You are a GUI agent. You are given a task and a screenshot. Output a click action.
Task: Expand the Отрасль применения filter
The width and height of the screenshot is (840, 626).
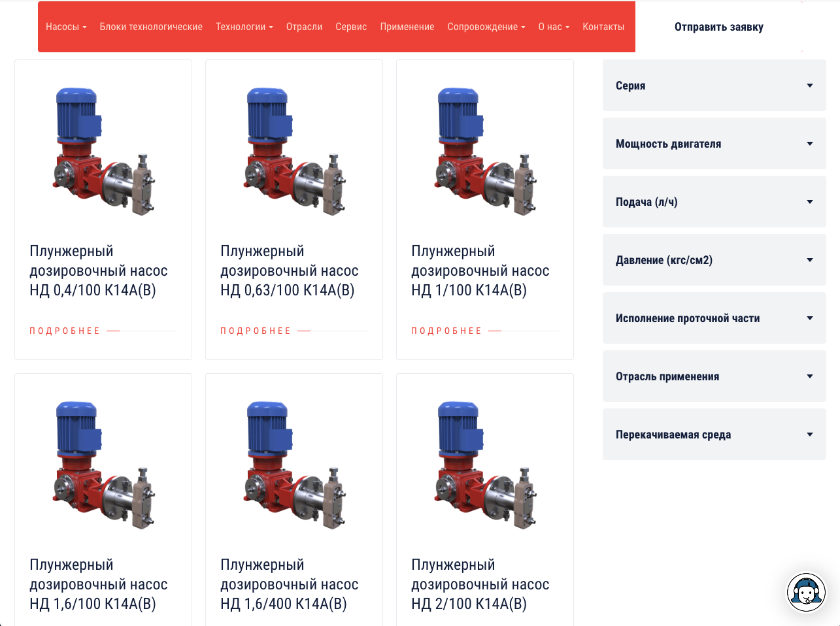(714, 376)
